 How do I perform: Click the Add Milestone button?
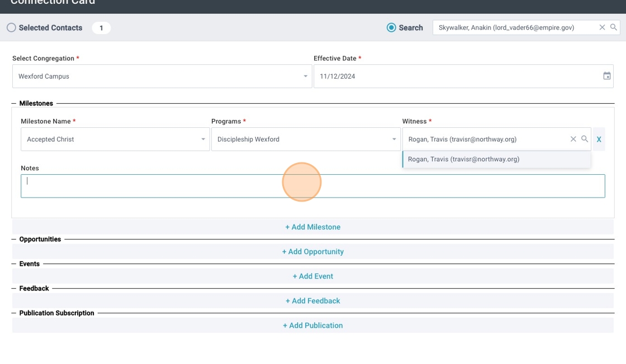(312, 227)
